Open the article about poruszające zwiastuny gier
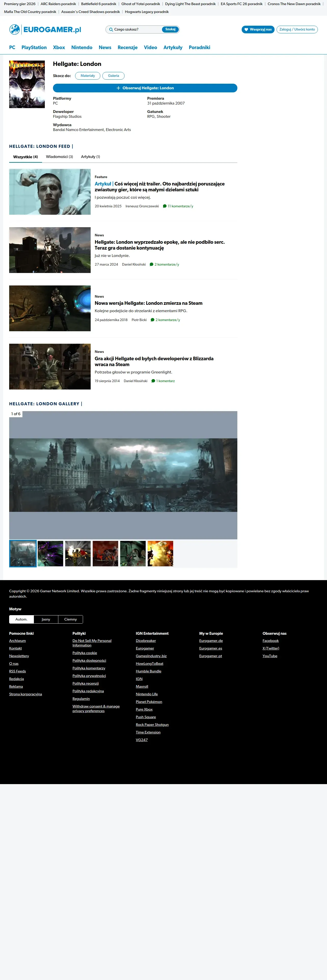The height and width of the screenshot is (980, 327). coord(159,187)
